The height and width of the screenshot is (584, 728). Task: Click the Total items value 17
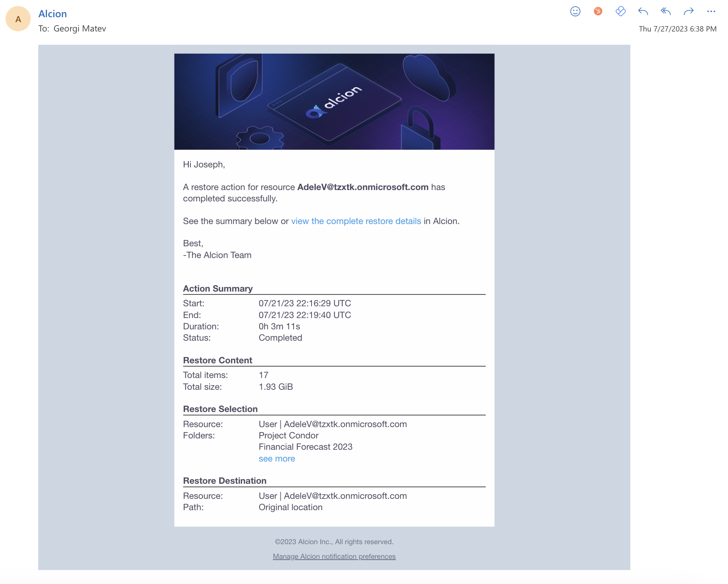tap(263, 375)
